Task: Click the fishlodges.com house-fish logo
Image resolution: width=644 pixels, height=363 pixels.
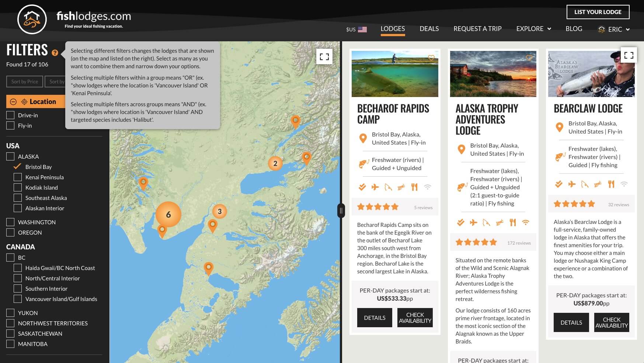Action: click(x=32, y=19)
